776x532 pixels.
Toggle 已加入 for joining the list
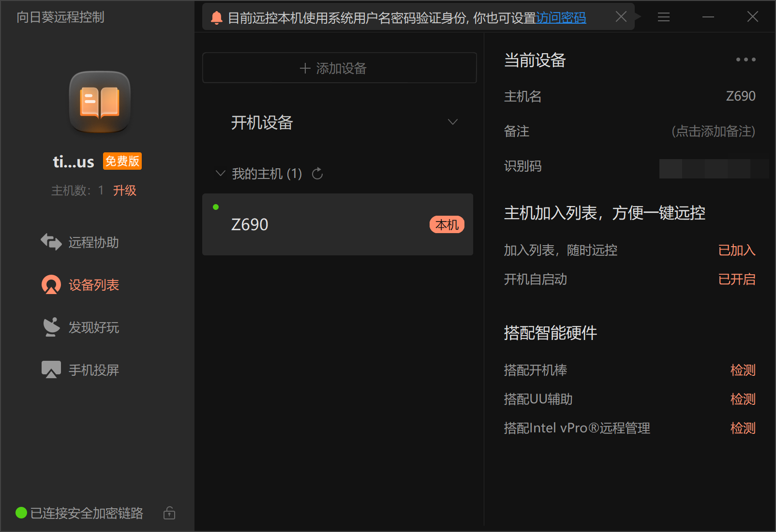tap(737, 250)
